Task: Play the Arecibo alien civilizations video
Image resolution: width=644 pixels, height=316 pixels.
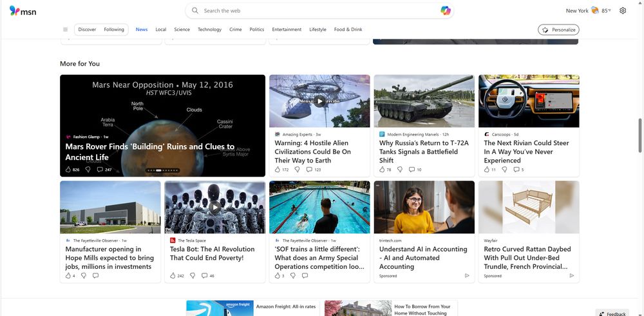Action: tap(319, 101)
